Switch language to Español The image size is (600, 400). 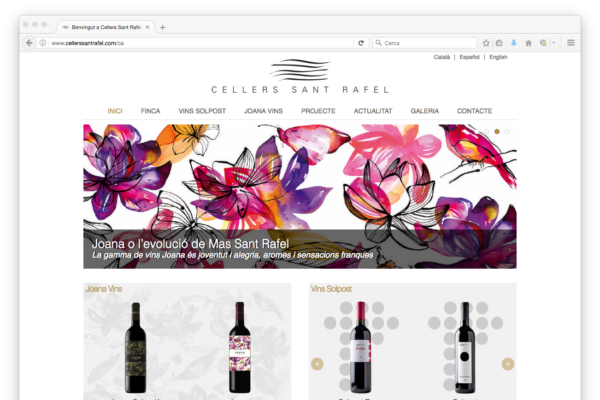click(470, 57)
